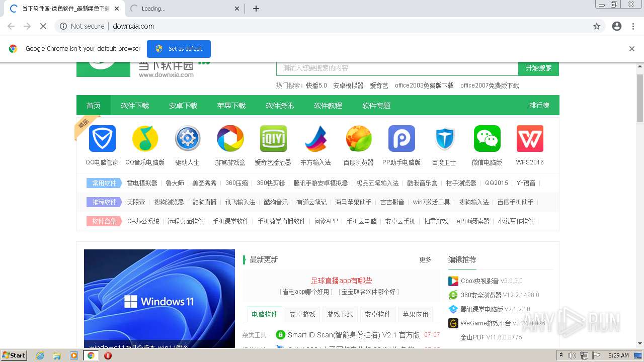
Task: Open the volume control in tray
Action: pos(572,355)
